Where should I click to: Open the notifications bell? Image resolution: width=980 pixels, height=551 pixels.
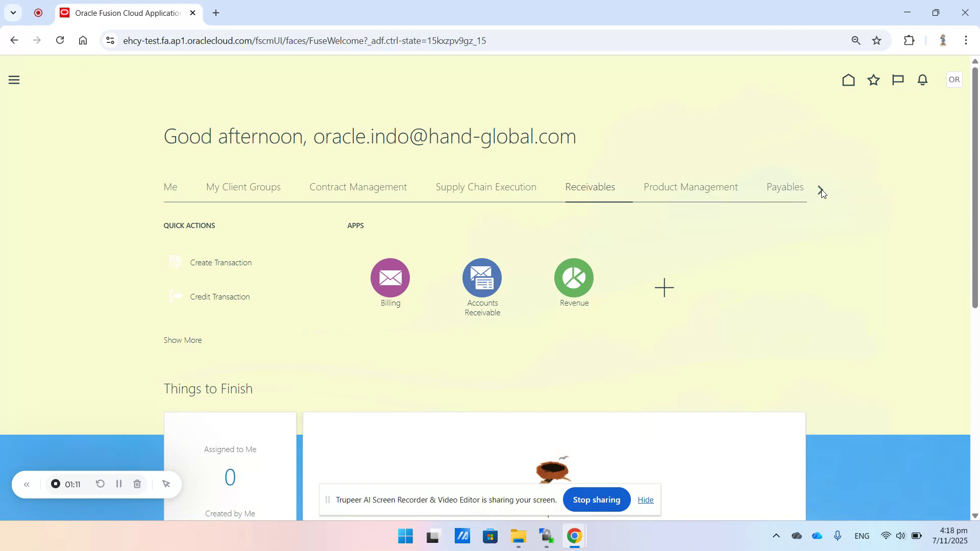point(922,80)
